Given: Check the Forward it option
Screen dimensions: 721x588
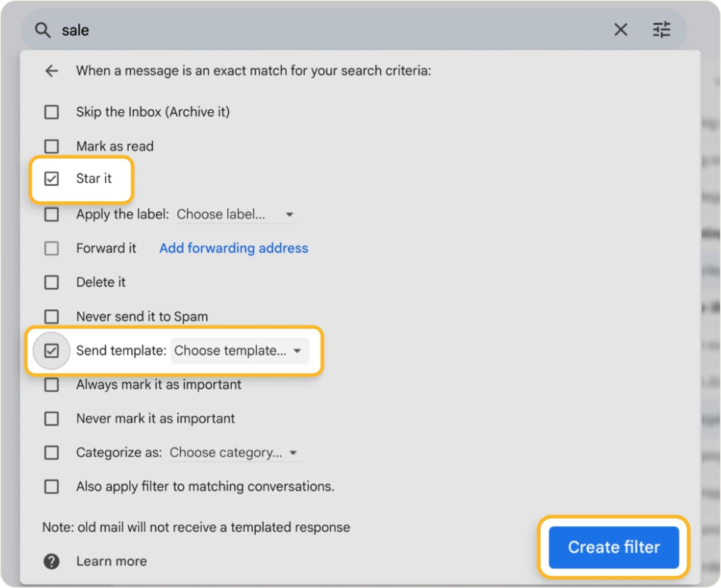Looking at the screenshot, I should [51, 248].
